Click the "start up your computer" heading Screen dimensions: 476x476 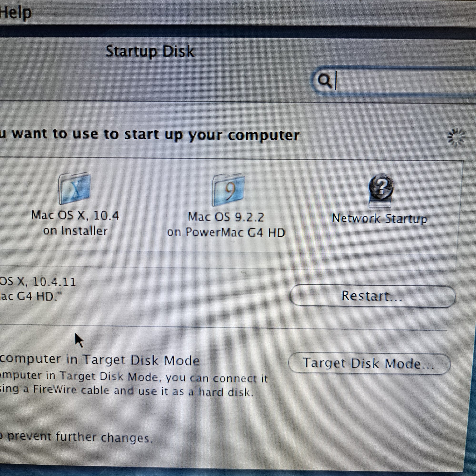click(x=212, y=135)
